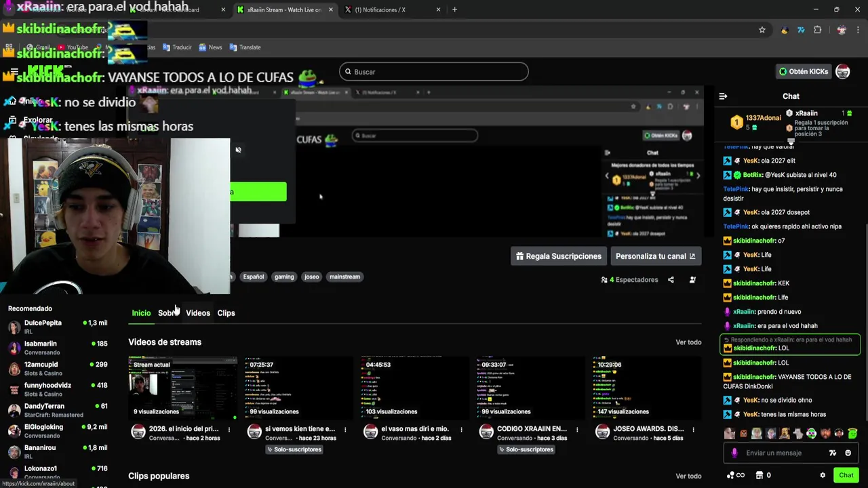Click the user icon right of share
This screenshot has height=488, width=868.
click(692, 279)
